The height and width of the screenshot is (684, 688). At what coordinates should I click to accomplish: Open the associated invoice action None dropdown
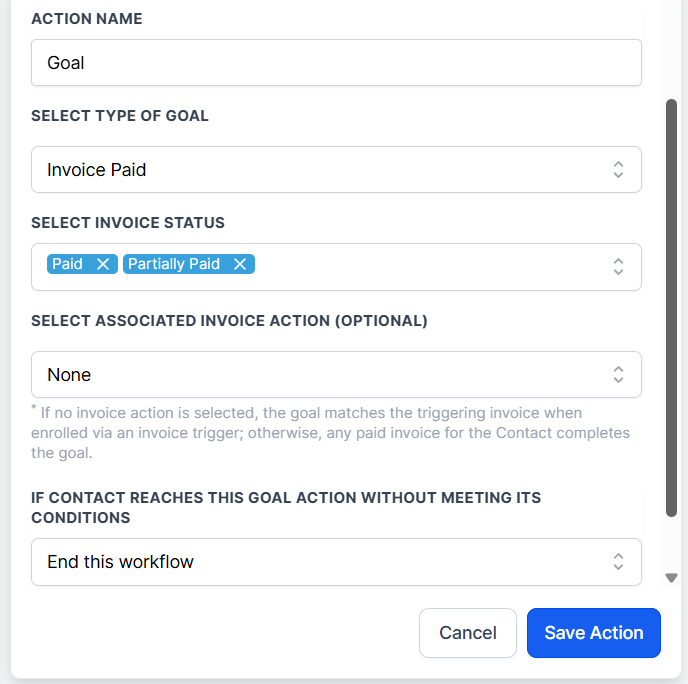pos(320,375)
